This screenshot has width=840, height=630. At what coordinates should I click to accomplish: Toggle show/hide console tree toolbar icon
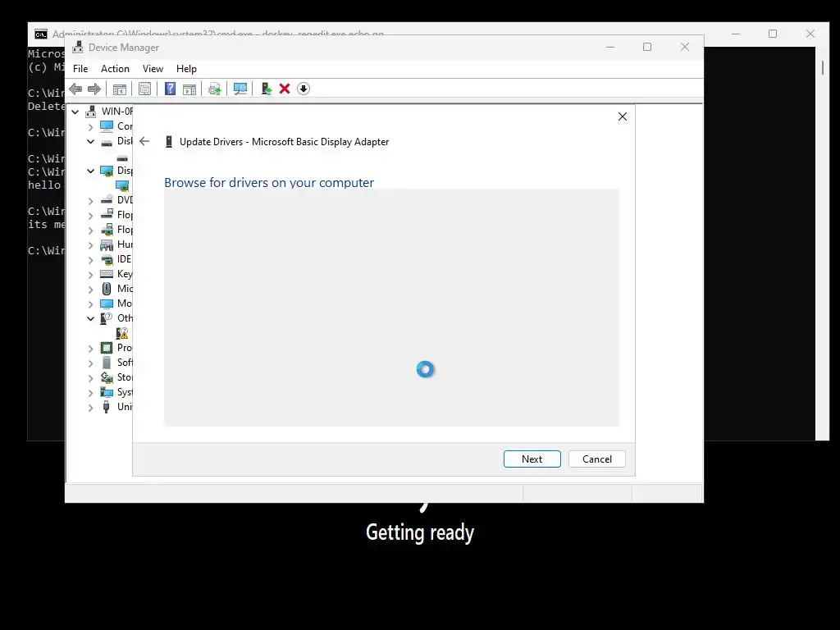tap(120, 89)
